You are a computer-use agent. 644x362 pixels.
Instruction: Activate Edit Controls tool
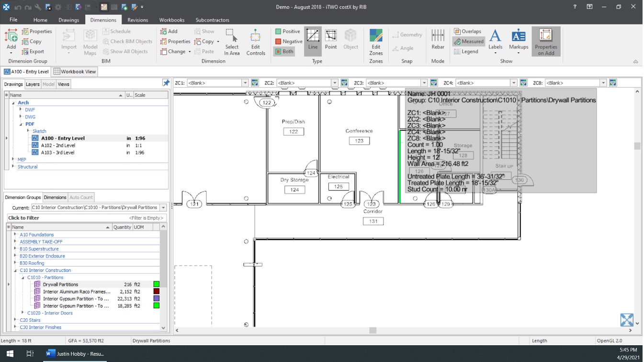(x=256, y=42)
